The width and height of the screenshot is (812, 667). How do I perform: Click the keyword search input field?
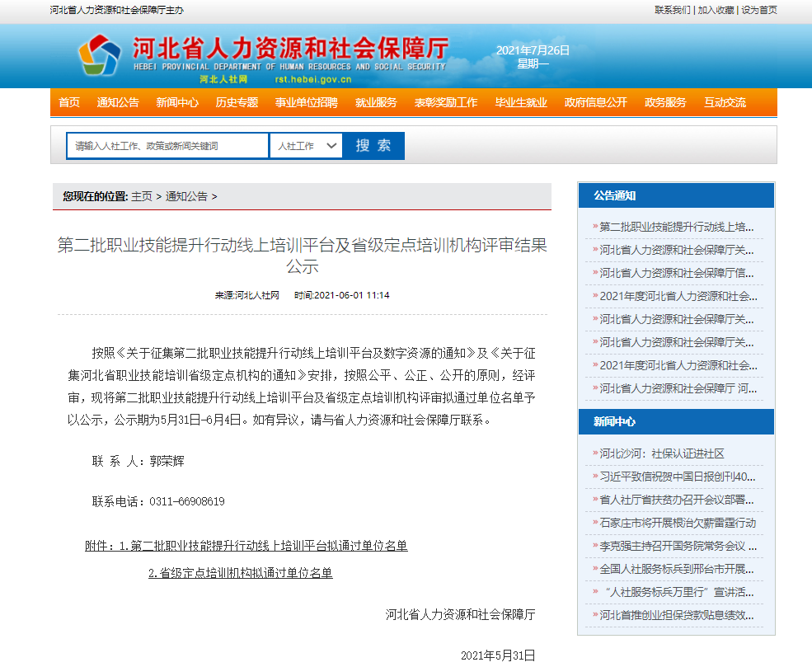click(x=167, y=146)
